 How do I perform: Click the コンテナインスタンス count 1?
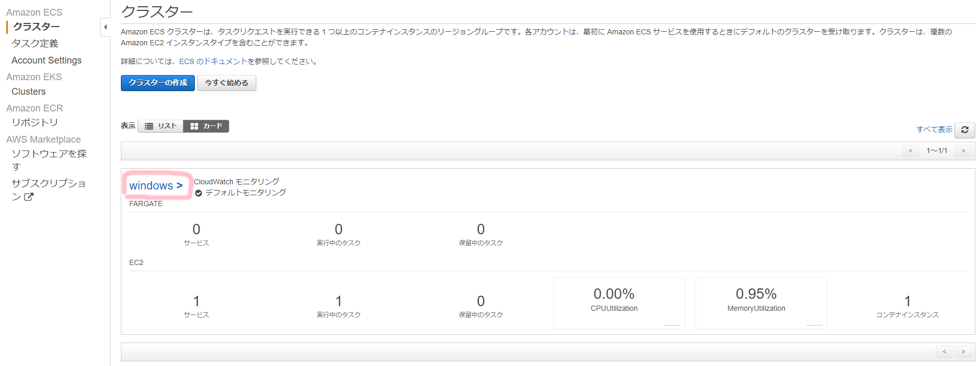(908, 301)
